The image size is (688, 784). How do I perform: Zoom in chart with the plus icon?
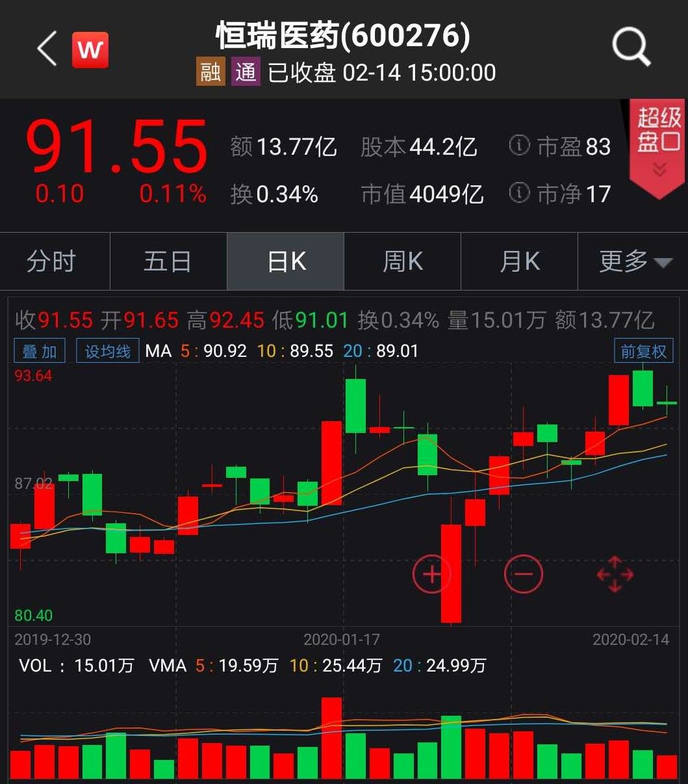431,574
